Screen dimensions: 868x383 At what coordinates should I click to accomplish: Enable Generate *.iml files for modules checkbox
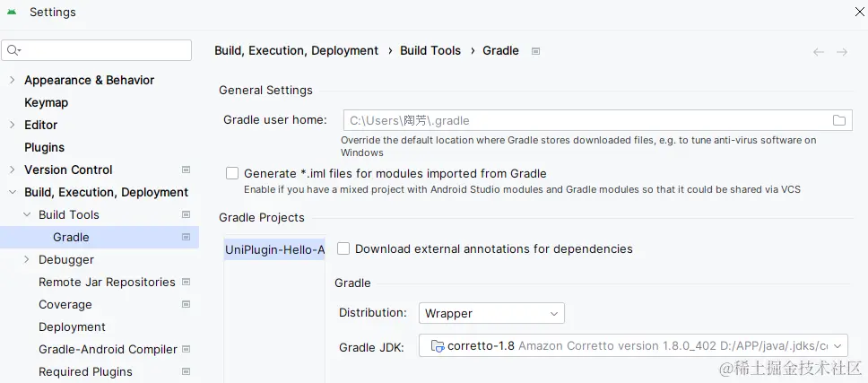pyautogui.click(x=232, y=173)
